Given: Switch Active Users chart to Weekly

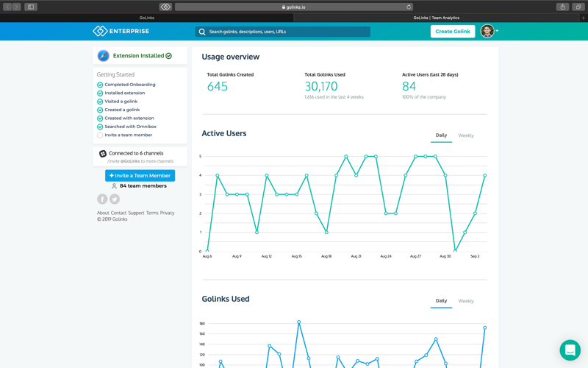Looking at the screenshot, I should pyautogui.click(x=466, y=135).
